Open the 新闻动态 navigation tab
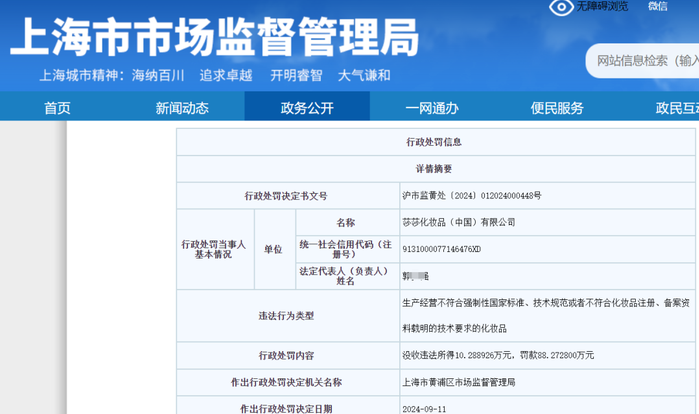The height and width of the screenshot is (414, 699). (x=182, y=108)
